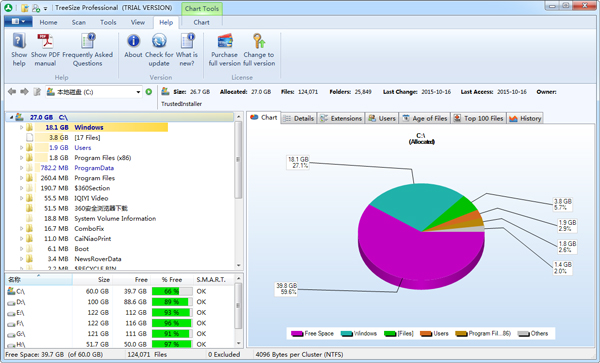Click the 66 % free bar for C:\

coord(172,291)
